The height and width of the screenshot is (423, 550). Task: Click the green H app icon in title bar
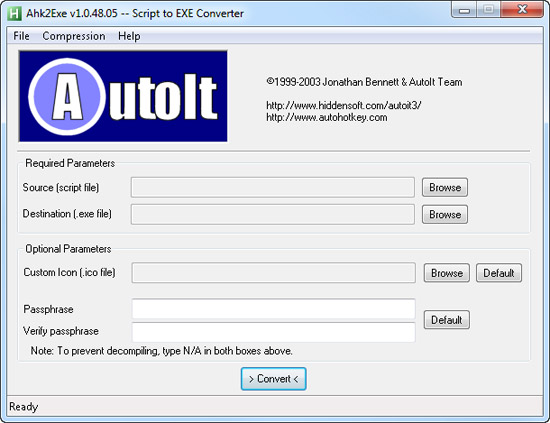(14, 13)
